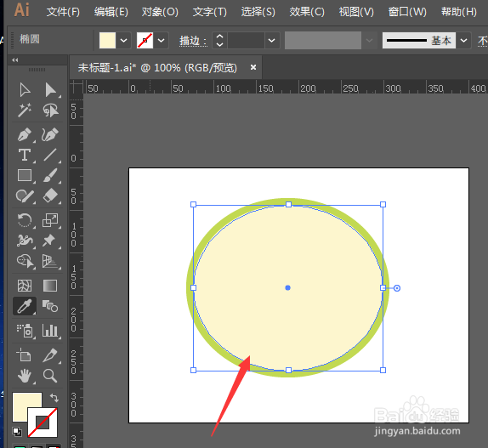Screen dimensions: 488x448
Task: Select the Gradient tool
Action: click(50, 286)
